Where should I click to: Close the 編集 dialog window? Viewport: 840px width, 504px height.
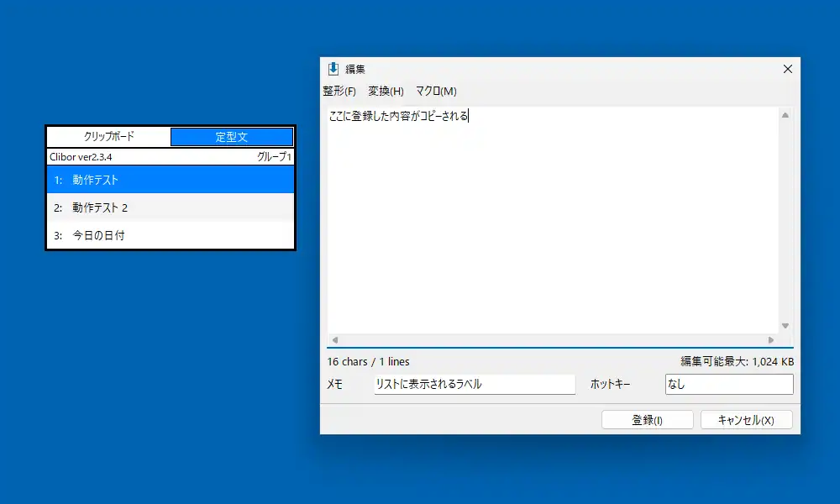[787, 69]
